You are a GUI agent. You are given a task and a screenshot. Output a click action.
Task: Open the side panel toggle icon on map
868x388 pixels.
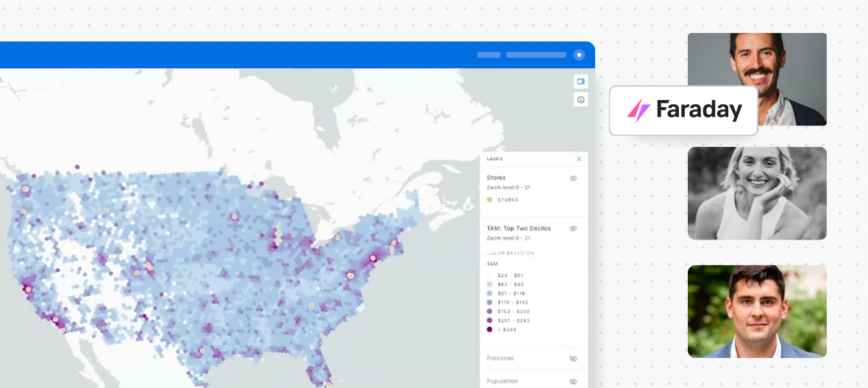[x=580, y=82]
